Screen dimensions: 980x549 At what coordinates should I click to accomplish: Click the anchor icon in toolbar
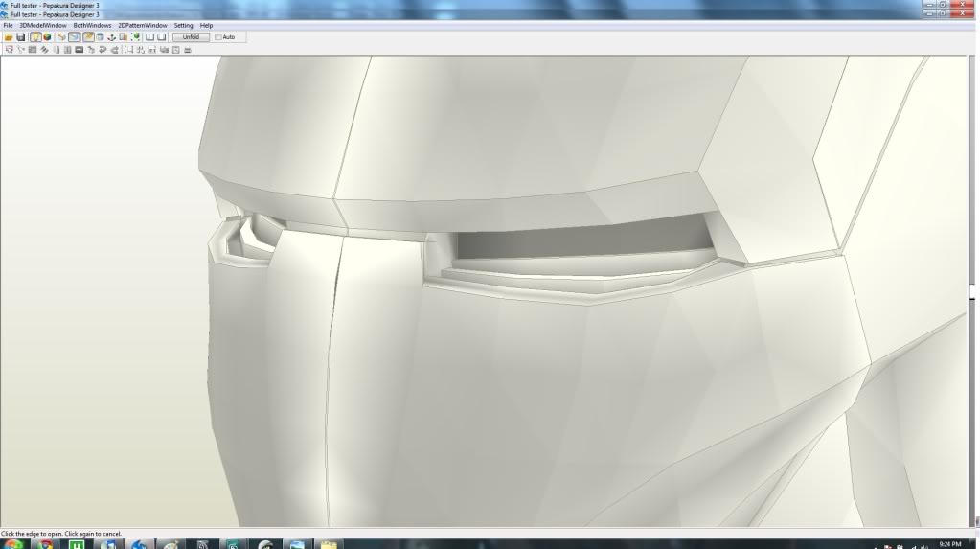point(111,37)
